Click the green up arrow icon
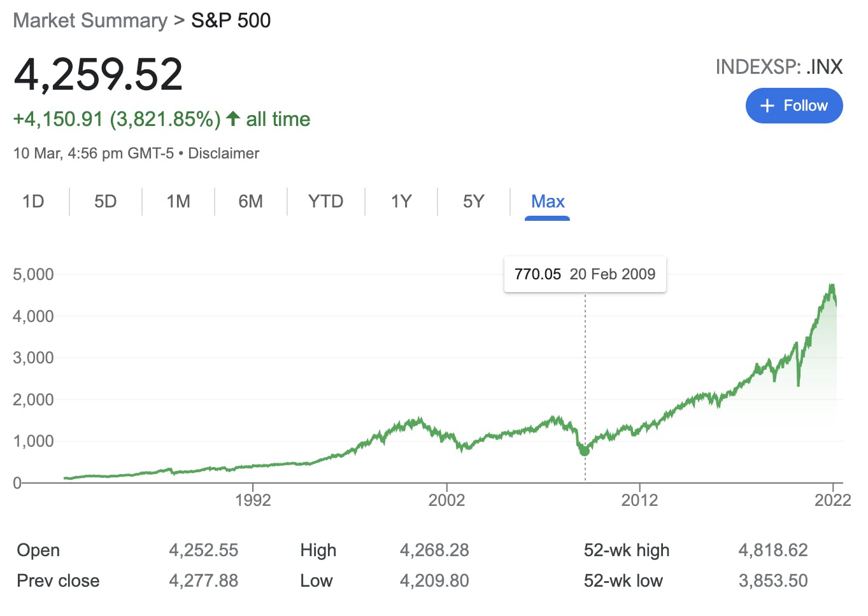868x616 pixels. (233, 118)
